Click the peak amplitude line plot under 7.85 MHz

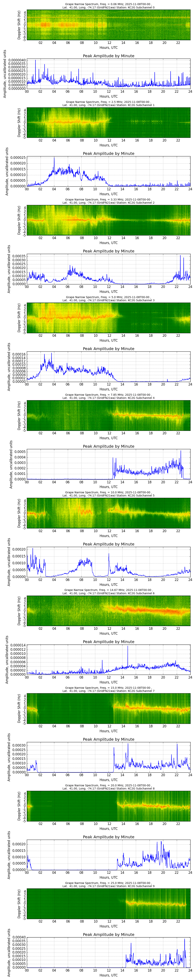pos(108,464)
